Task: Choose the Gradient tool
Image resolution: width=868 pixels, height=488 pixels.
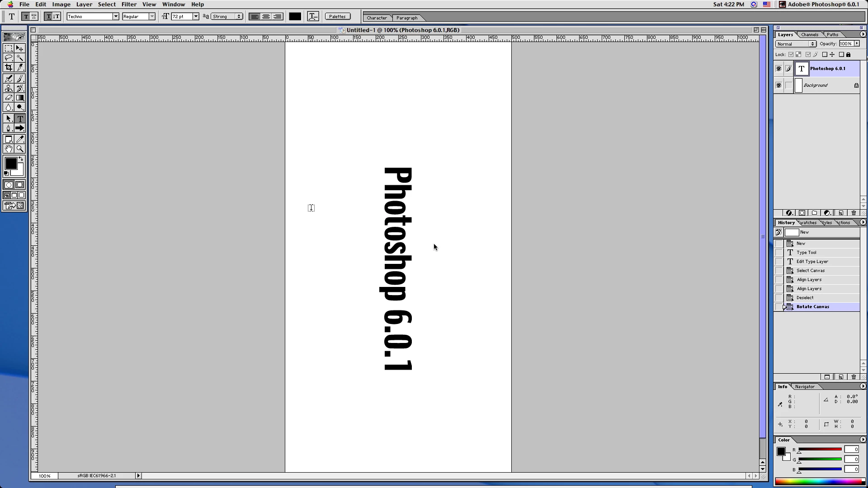Action: (20, 98)
